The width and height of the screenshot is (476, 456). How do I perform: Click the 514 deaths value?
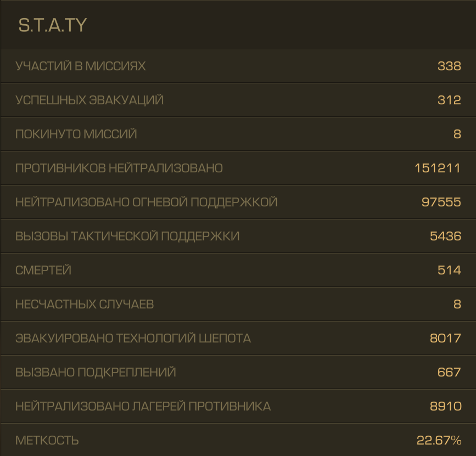coord(449,270)
